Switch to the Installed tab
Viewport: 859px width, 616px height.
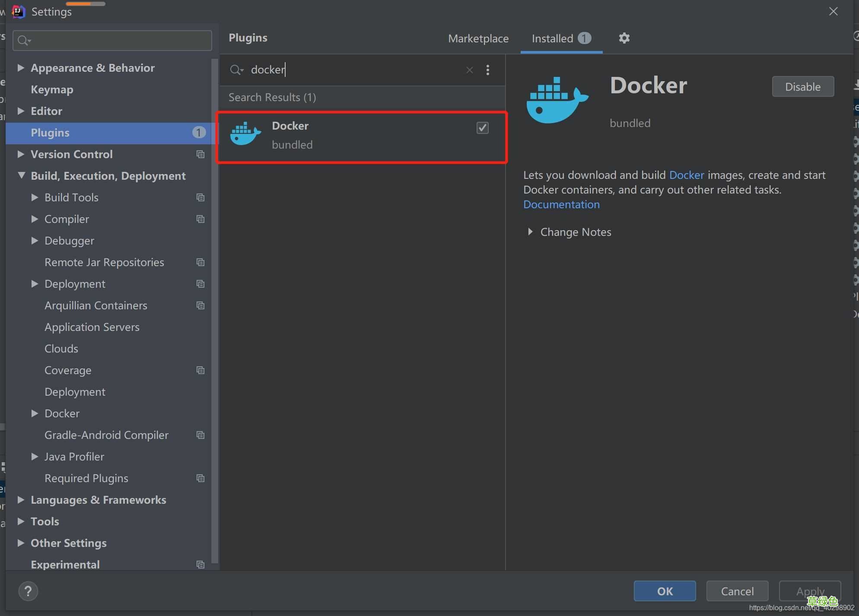[x=561, y=38]
